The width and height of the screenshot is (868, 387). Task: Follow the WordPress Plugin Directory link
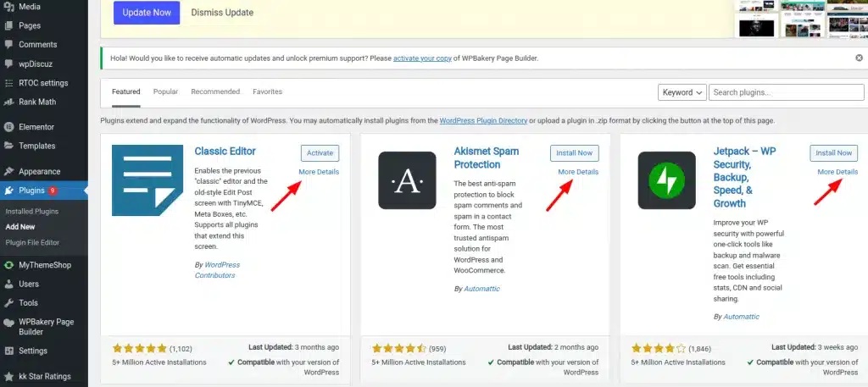483,121
